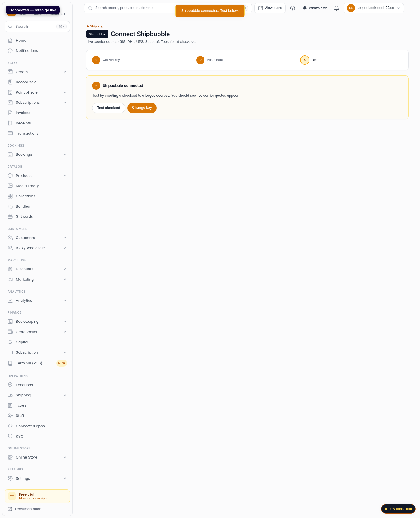The image size is (420, 518).
Task: Click the Test checkout button
Action: [108, 108]
